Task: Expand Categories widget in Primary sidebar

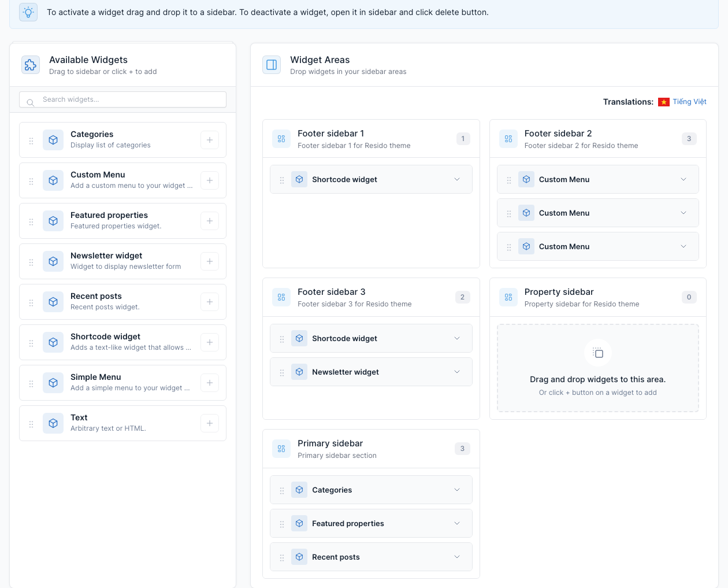Action: pyautogui.click(x=457, y=490)
